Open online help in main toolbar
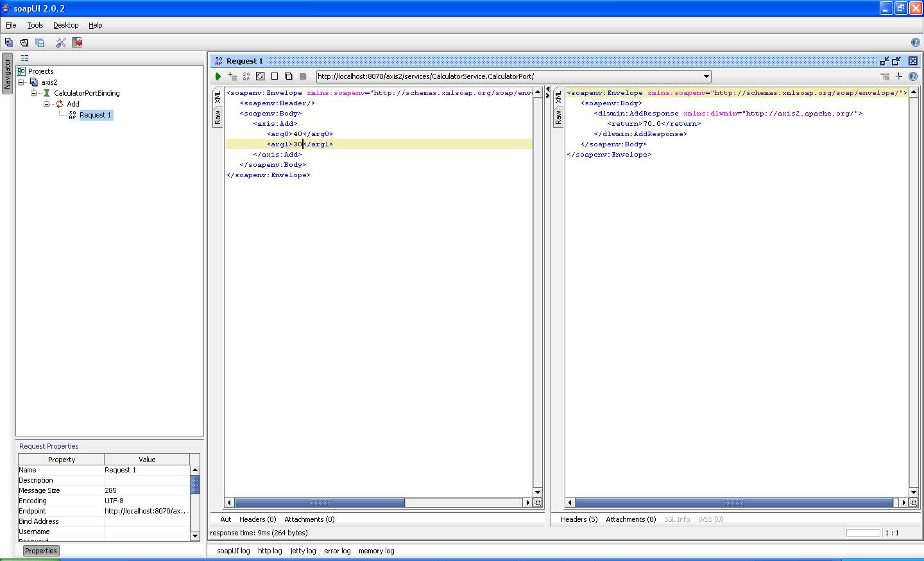 [x=916, y=42]
